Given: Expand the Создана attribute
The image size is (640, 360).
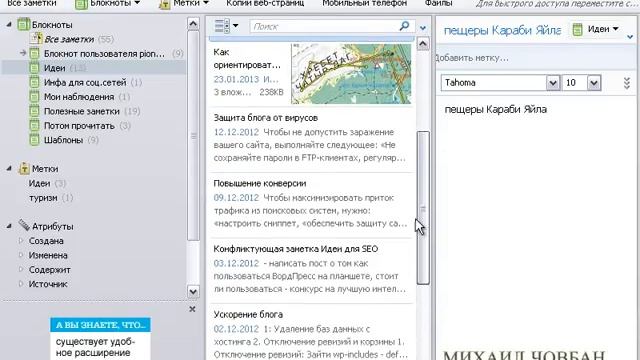Looking at the screenshot, I should coord(21,241).
